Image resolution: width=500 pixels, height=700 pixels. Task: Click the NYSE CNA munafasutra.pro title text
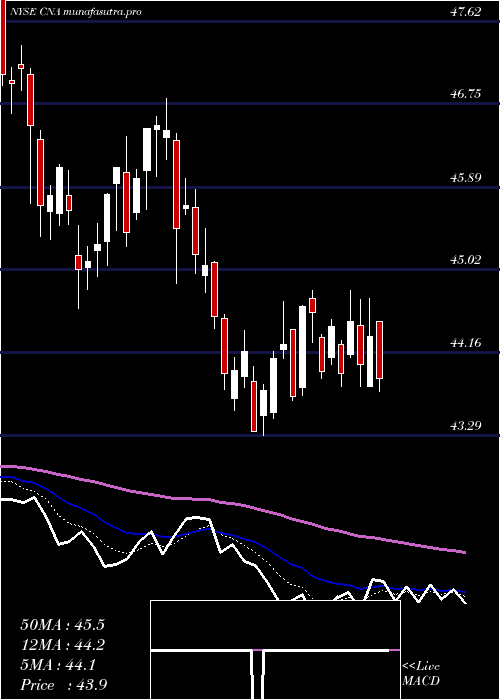pos(76,12)
